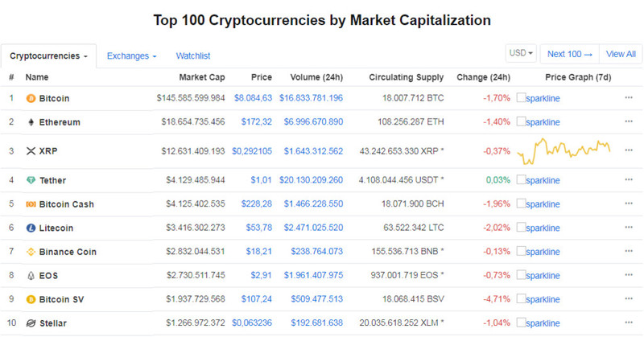Switch to the Watchlist tab
Screen dimensions: 644x337
[193, 55]
